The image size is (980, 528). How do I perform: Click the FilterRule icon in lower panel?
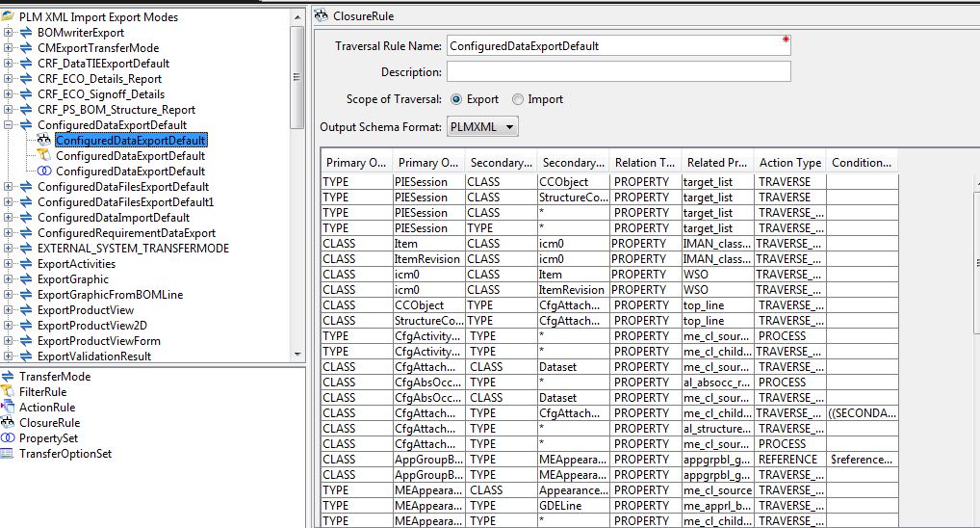pyautogui.click(x=8, y=391)
